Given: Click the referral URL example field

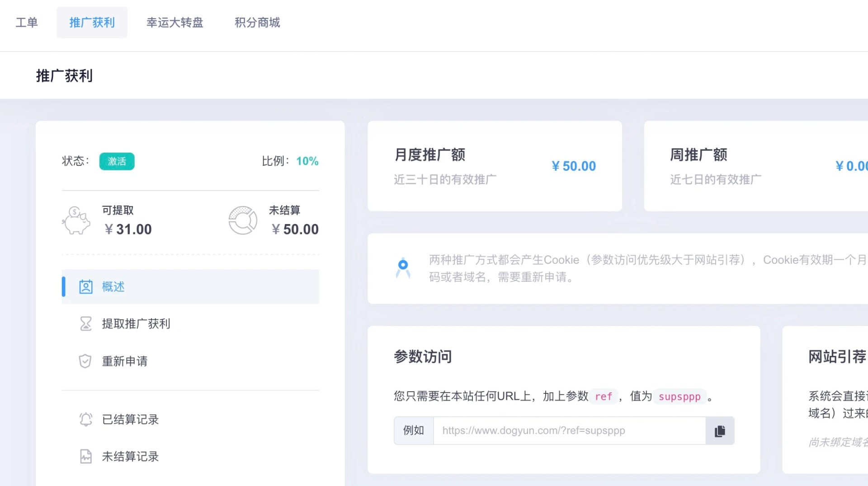Looking at the screenshot, I should point(570,431).
